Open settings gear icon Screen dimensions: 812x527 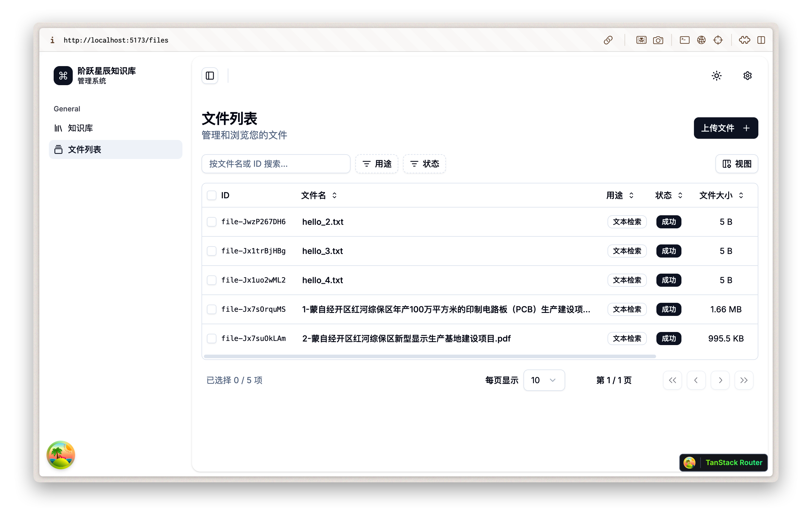pos(747,76)
